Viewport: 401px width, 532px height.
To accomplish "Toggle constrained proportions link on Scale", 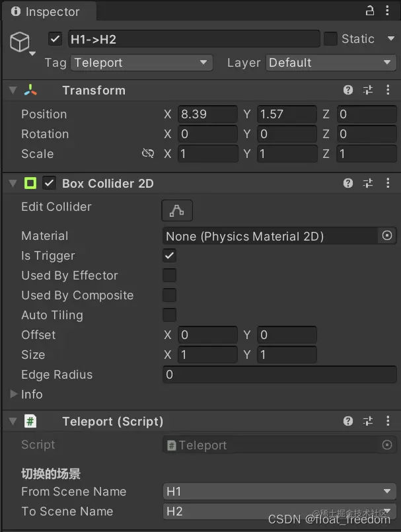I will [x=148, y=153].
